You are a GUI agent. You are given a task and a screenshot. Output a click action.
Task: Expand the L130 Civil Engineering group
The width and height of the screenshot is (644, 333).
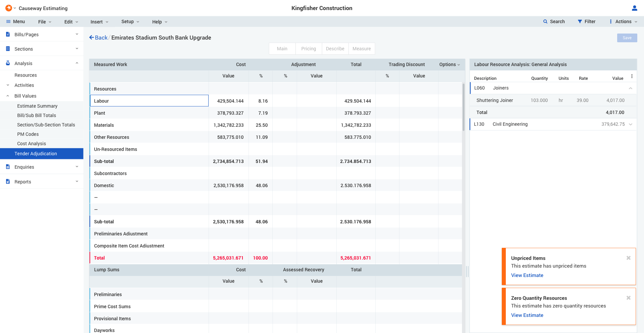631,124
